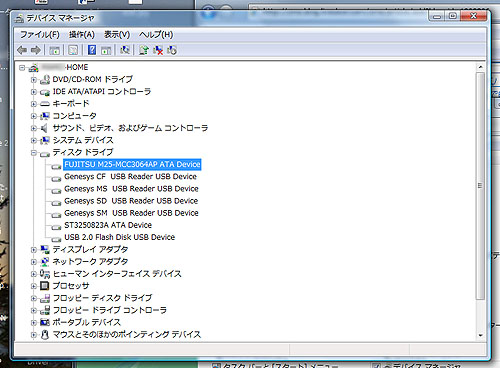
Task: Expand the ポータブル デバイス node
Action: pos(34,322)
